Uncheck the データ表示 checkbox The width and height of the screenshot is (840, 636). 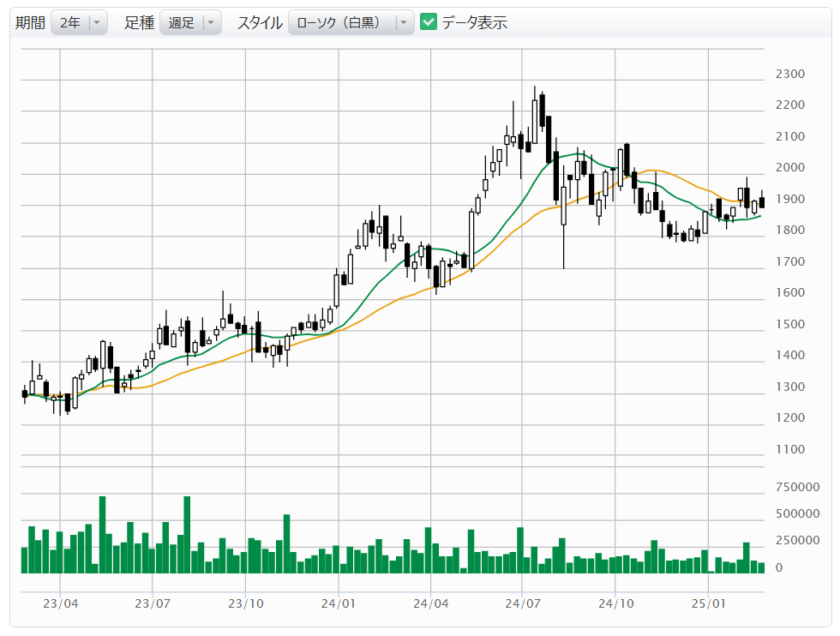(x=429, y=23)
